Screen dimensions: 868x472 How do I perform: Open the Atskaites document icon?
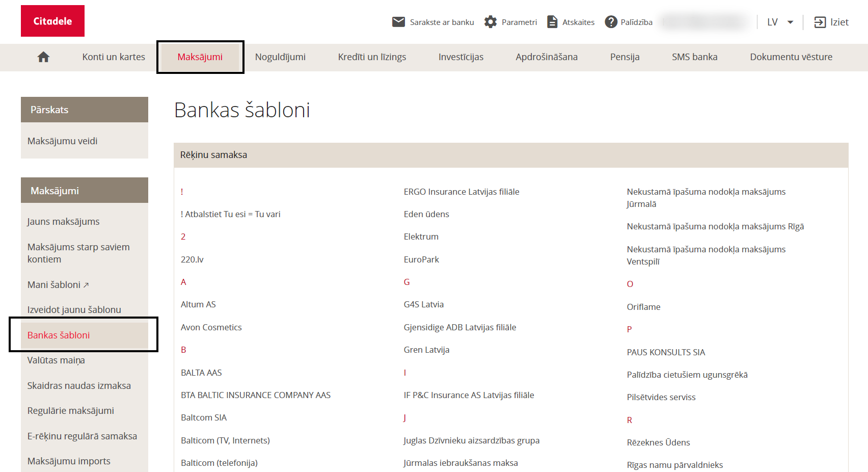coord(552,22)
